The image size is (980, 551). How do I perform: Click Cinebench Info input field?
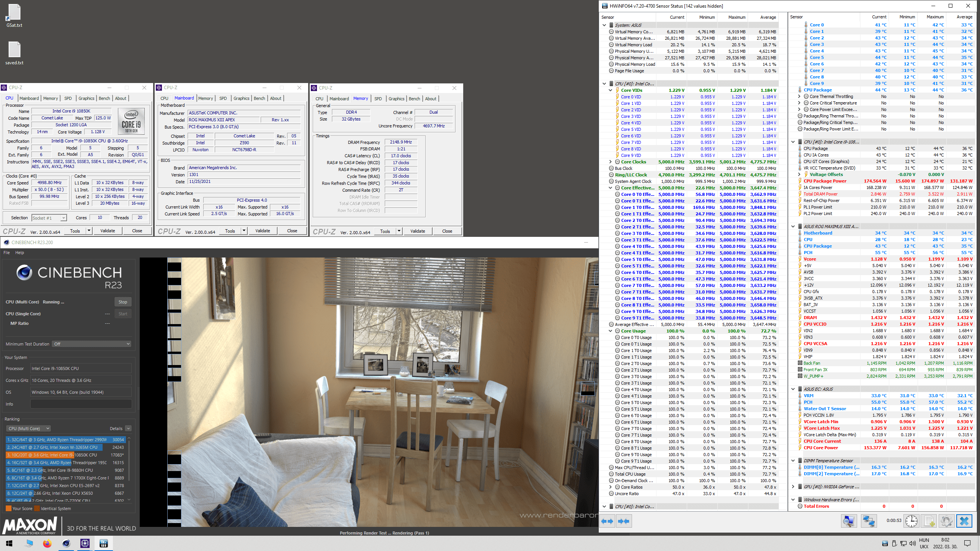[x=81, y=404]
